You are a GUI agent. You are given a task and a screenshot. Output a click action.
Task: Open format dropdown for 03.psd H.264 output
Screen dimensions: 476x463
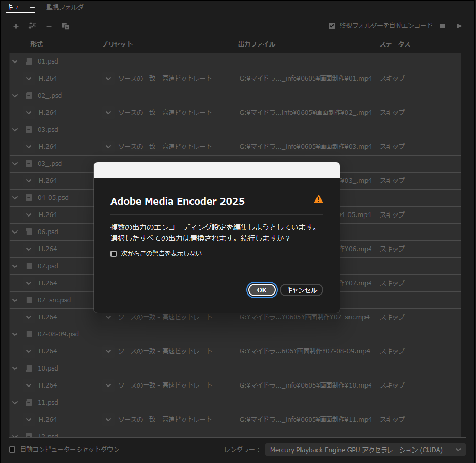coord(29,146)
